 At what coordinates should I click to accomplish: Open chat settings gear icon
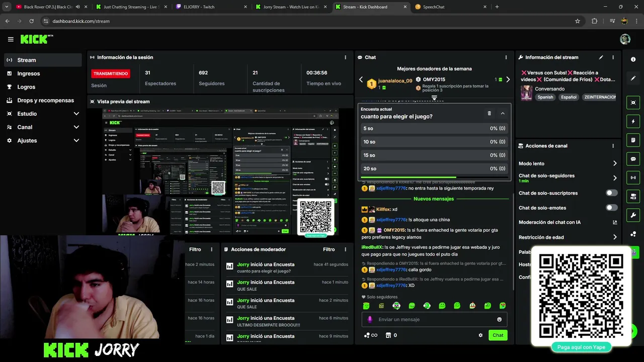480,335
